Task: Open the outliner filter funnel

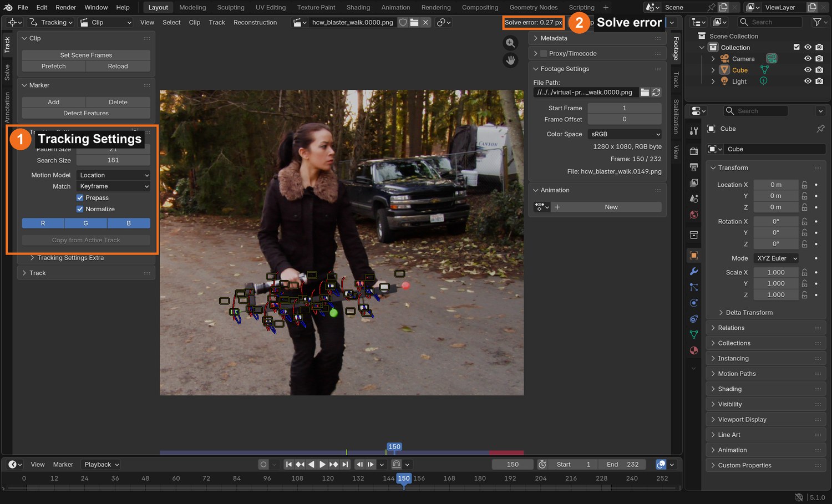Action: (817, 22)
